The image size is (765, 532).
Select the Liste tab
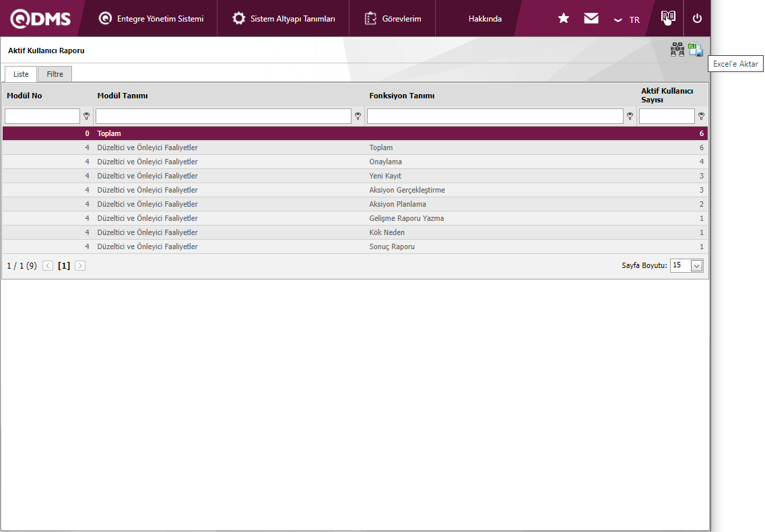pyautogui.click(x=21, y=74)
